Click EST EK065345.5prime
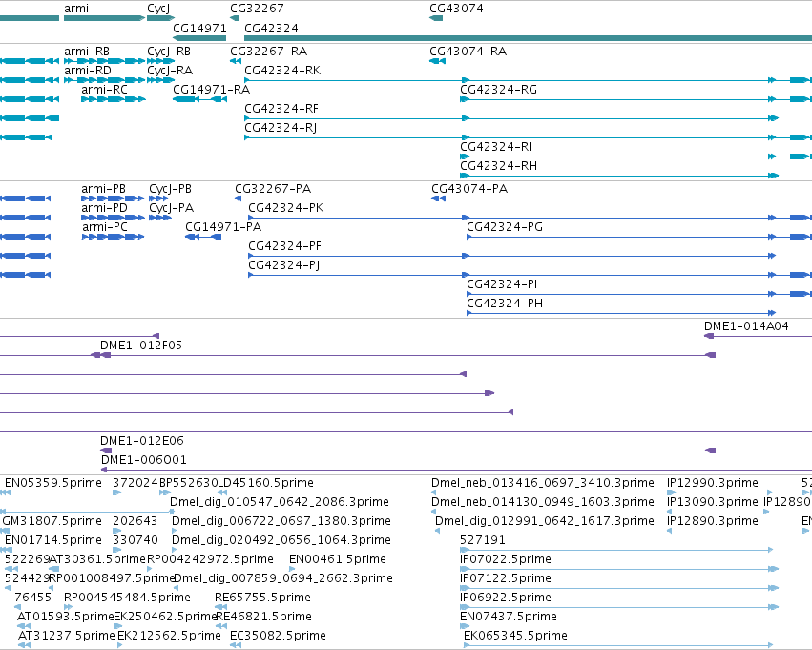The image size is (812, 650). click(x=516, y=637)
